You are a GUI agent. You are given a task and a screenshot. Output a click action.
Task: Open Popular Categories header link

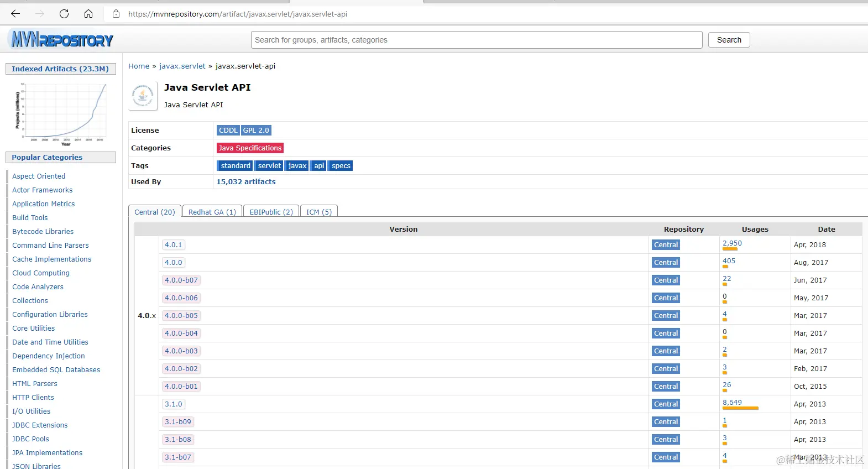pos(47,158)
